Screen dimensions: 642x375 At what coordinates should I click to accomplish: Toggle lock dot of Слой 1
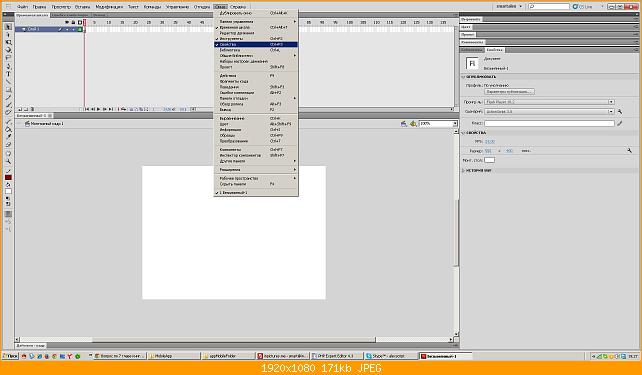tap(73, 29)
